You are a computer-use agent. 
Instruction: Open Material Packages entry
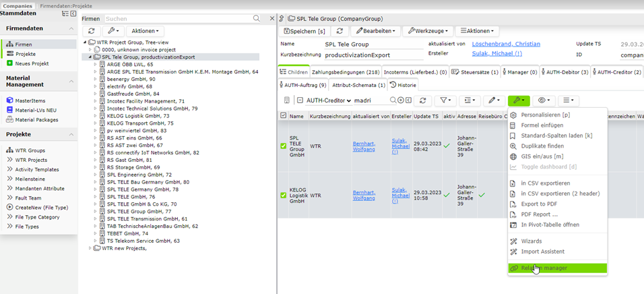(x=36, y=119)
